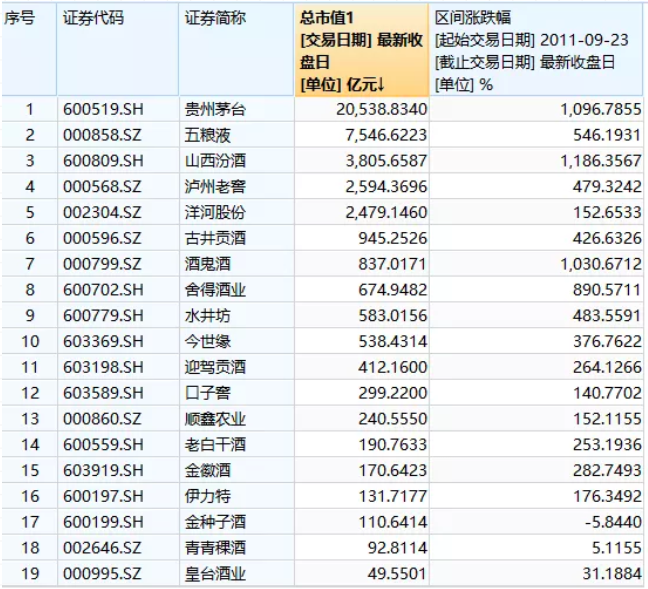648x589 pixels.
Task: Click market value 92.8114
Action: click(x=397, y=548)
